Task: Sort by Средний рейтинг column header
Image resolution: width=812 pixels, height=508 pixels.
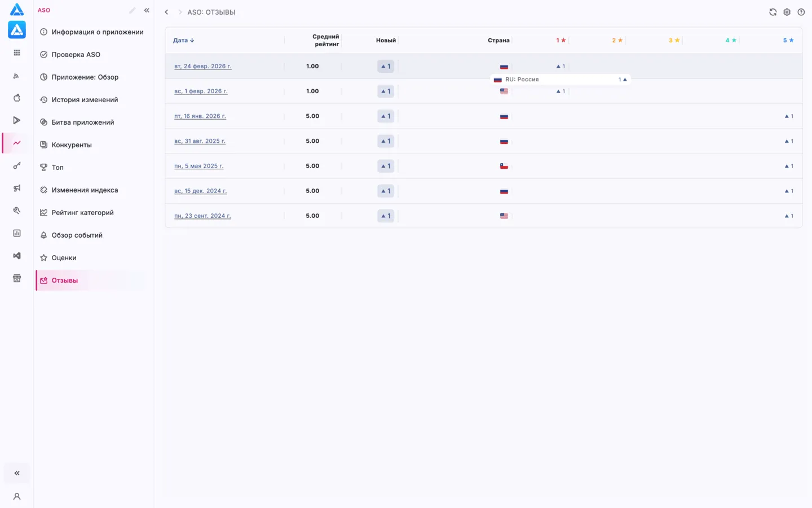Action: pyautogui.click(x=325, y=40)
